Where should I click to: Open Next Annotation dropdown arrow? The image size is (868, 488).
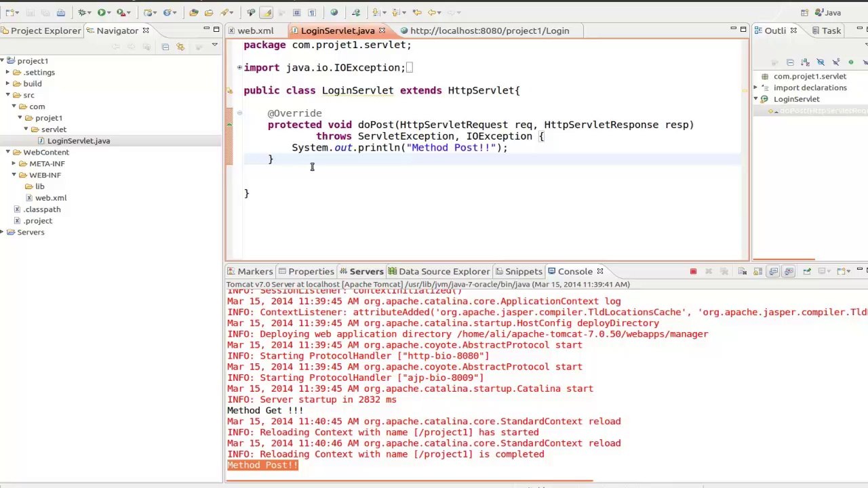[385, 12]
